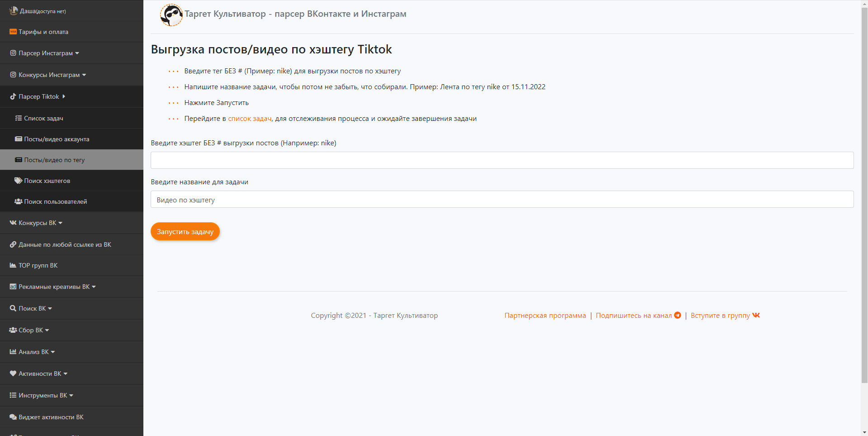The image size is (868, 436).
Task: Click the vertical page scrollbar thumb
Action: click(864, 195)
